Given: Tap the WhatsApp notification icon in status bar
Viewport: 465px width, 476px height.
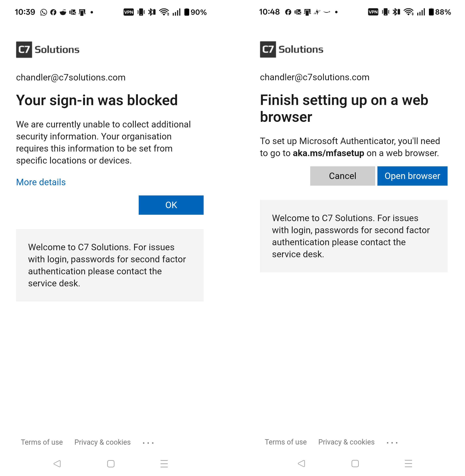Looking at the screenshot, I should (x=44, y=12).
